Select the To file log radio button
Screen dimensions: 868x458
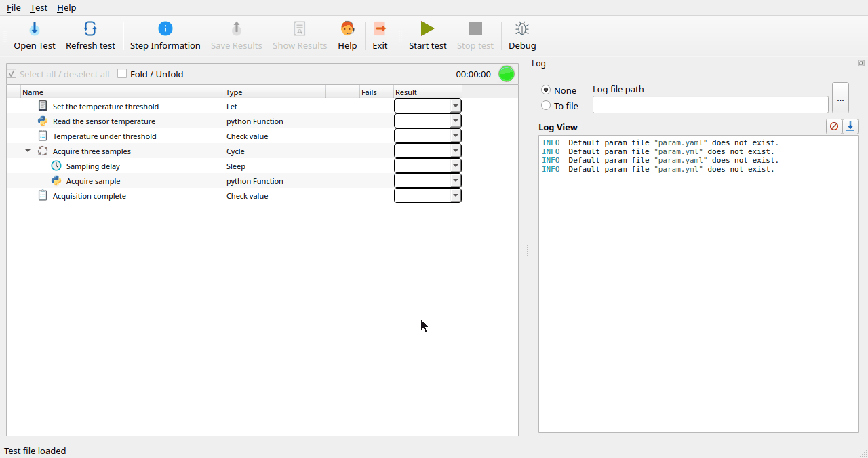click(x=546, y=105)
